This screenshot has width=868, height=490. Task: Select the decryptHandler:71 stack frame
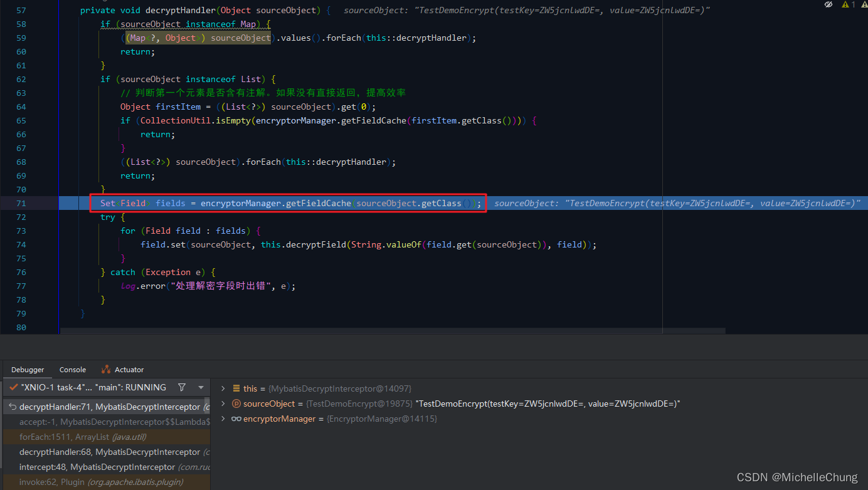[105, 407]
